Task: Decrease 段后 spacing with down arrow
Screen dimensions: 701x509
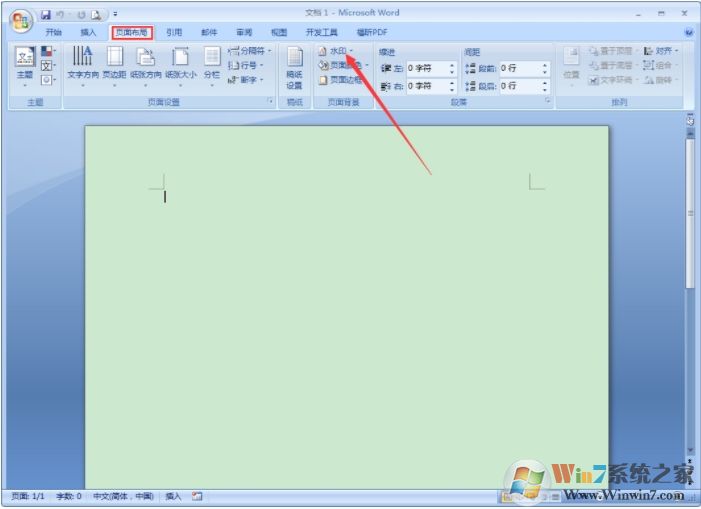Action: click(x=545, y=89)
